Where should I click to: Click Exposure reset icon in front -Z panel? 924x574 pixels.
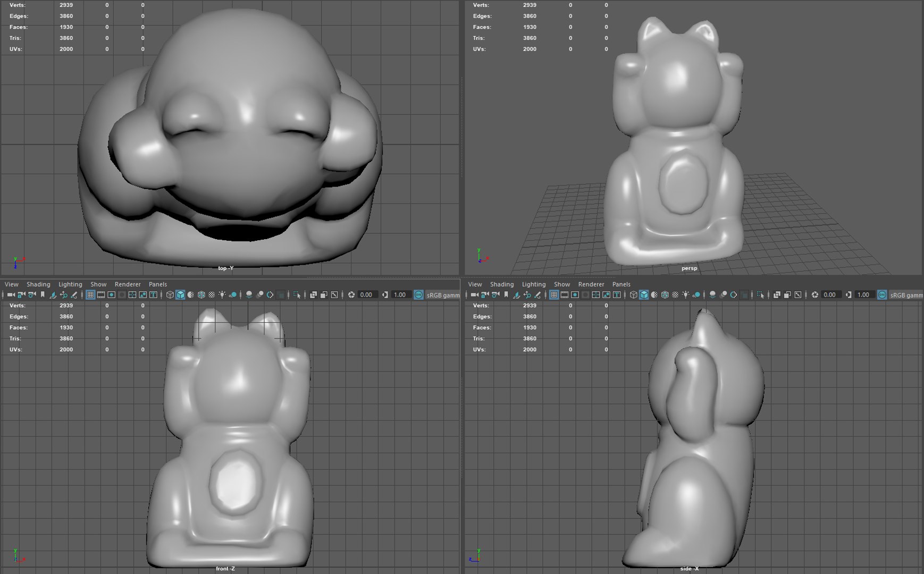(351, 295)
